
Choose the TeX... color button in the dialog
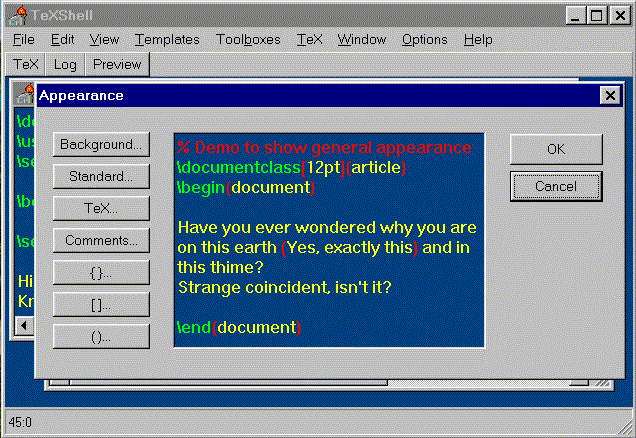coord(100,208)
